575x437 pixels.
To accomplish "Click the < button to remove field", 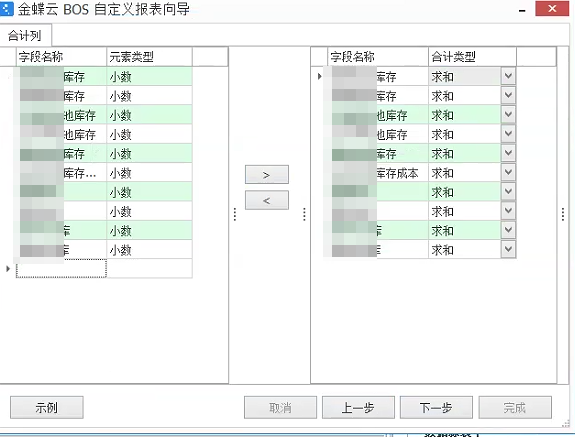I will 267,200.
